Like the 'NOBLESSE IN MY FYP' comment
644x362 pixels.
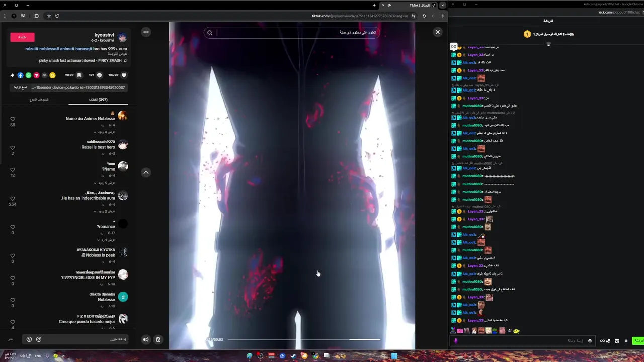click(x=13, y=278)
